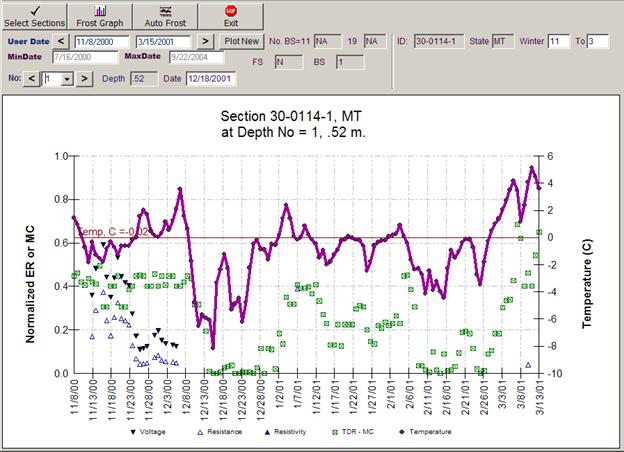The height and width of the screenshot is (452, 624).
Task: Click the MinDate 7/16/2000 field
Action: tap(85, 57)
